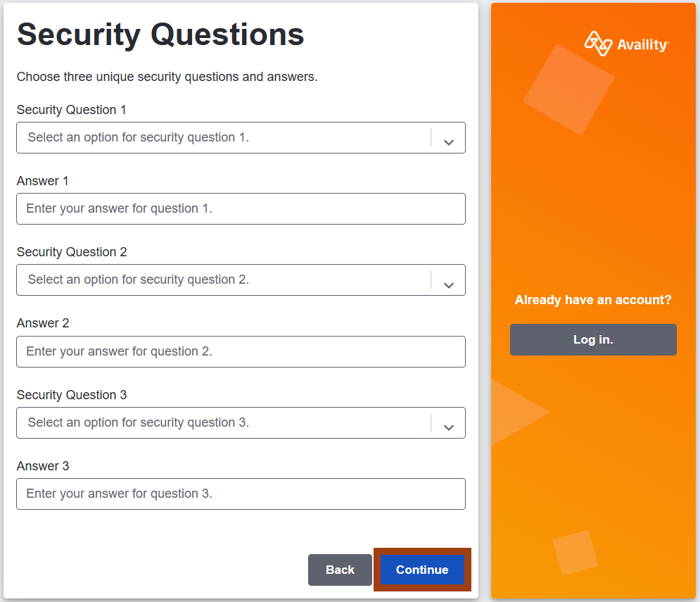Click the chevron arrow for question 2

449,285
